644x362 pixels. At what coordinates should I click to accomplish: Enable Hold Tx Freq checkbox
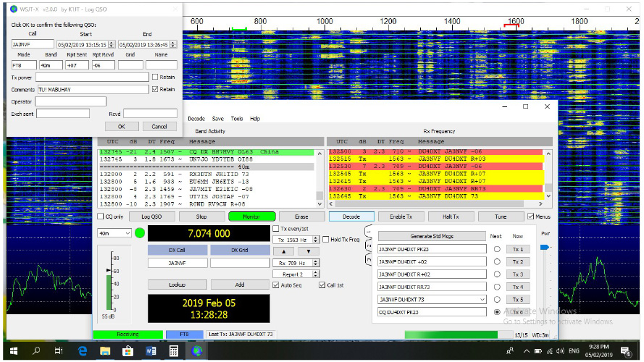[x=326, y=239]
